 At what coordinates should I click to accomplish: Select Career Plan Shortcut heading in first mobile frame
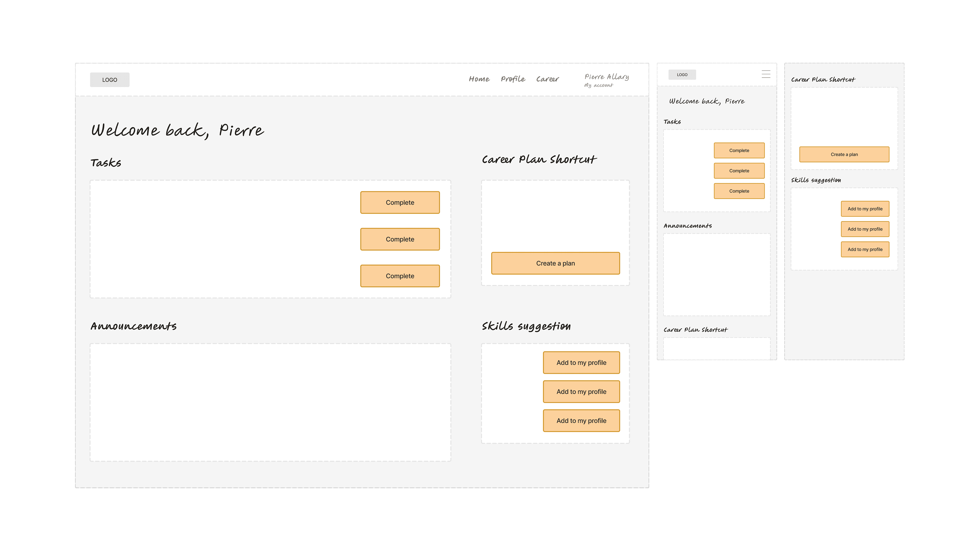[x=695, y=330]
